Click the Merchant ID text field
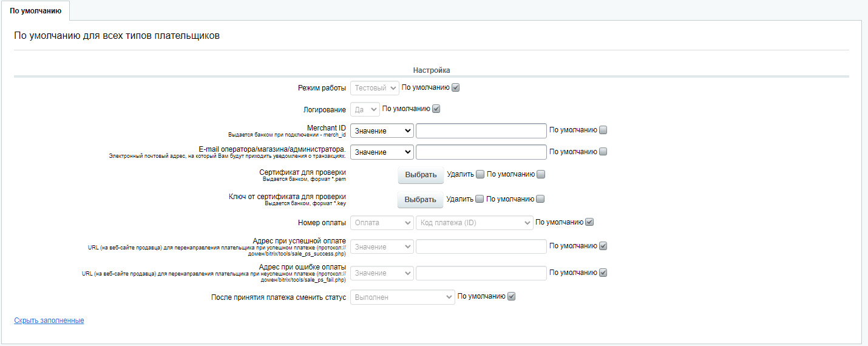The image size is (868, 346). click(481, 131)
